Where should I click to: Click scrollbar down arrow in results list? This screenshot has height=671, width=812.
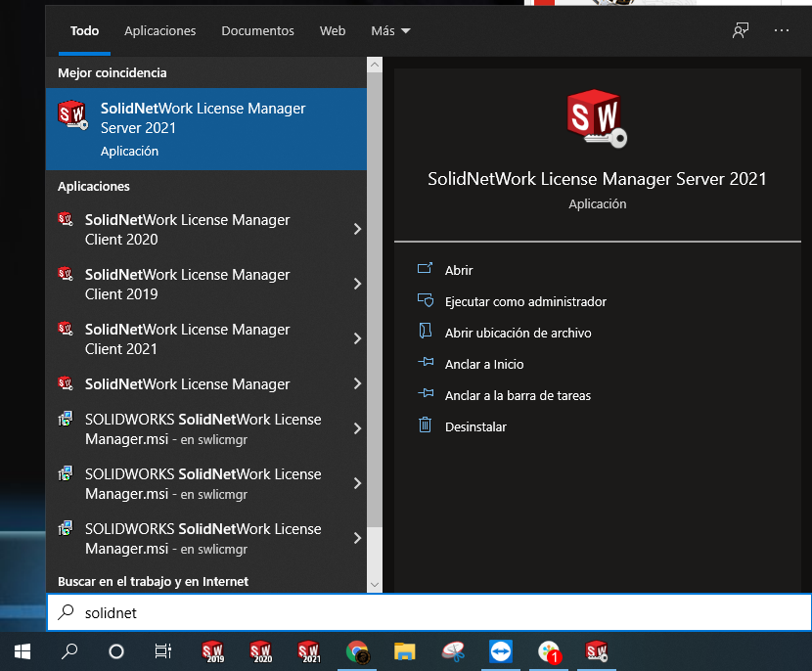(375, 585)
